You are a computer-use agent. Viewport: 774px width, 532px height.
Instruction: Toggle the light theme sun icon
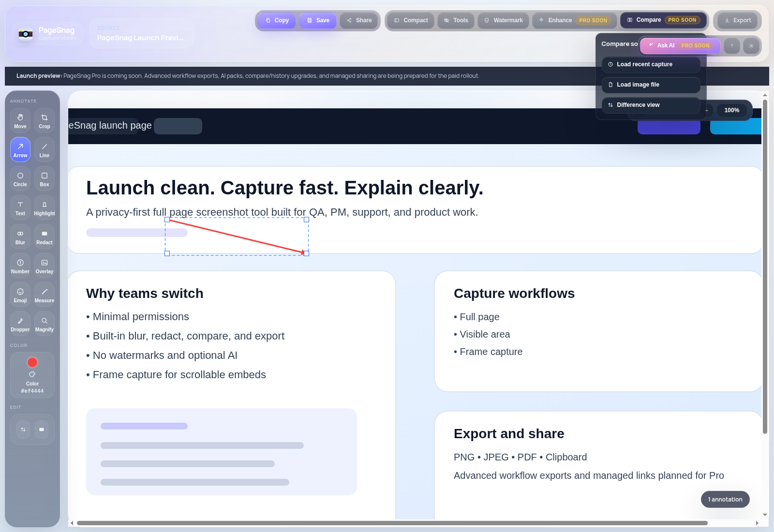[x=751, y=46]
